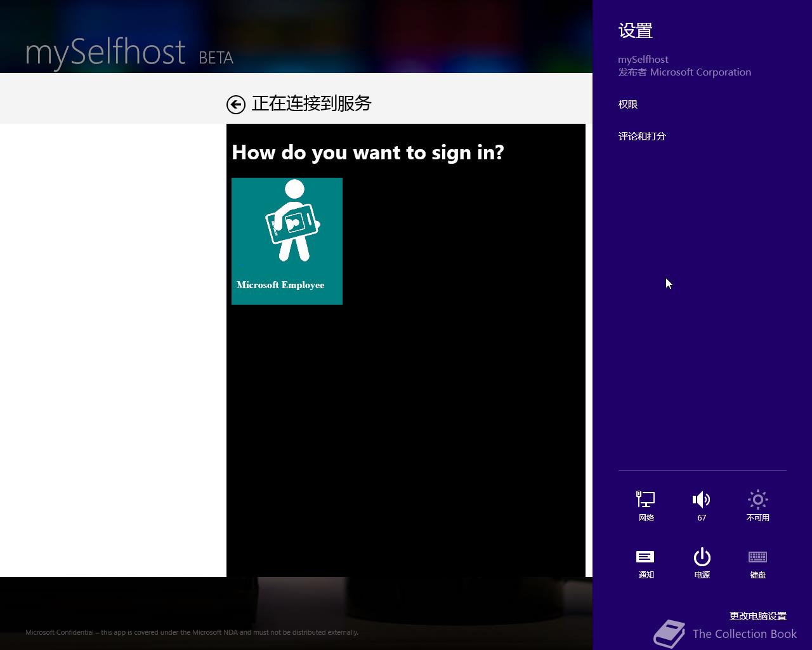Click the How do you want to sign in? heading

pos(368,152)
